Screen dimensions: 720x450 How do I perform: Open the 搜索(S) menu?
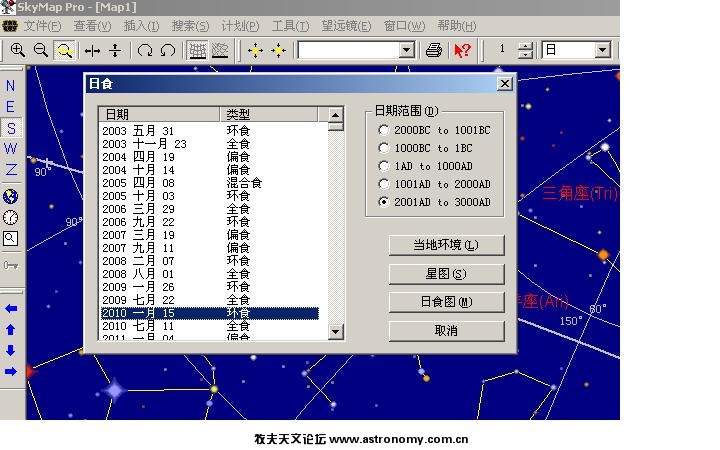(x=190, y=26)
